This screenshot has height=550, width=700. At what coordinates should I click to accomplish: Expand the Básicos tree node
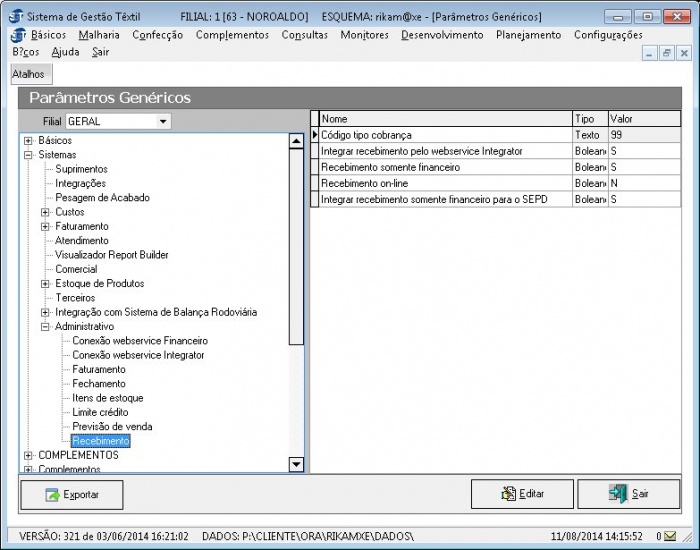point(28,141)
